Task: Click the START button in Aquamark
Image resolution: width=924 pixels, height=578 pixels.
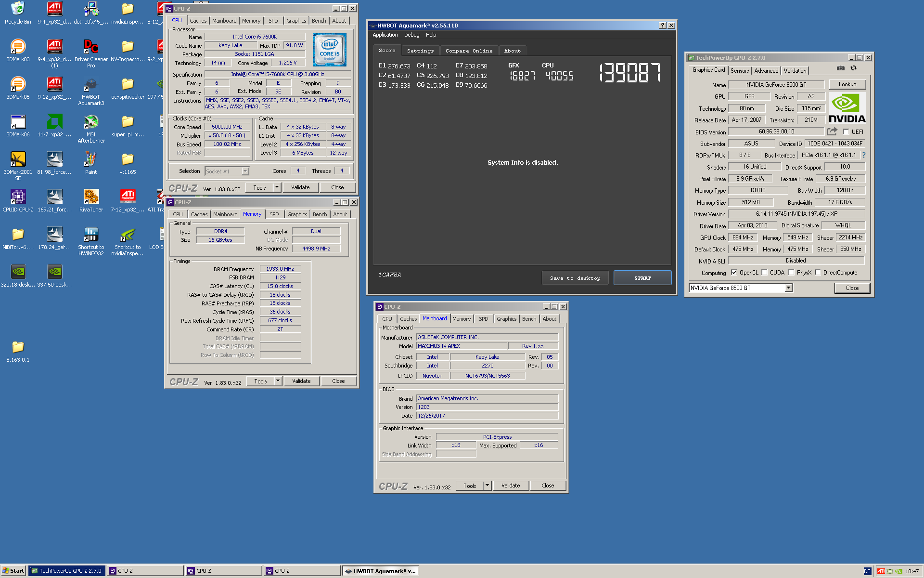Action: pos(642,278)
